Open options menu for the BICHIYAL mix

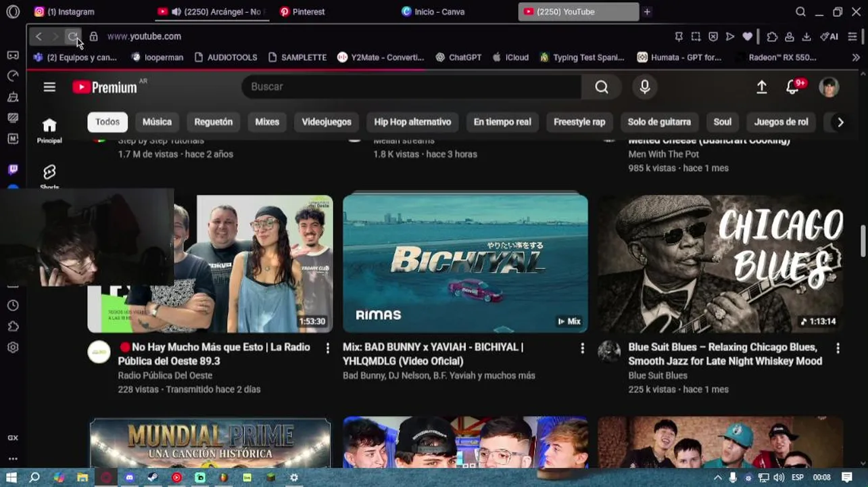tap(582, 348)
